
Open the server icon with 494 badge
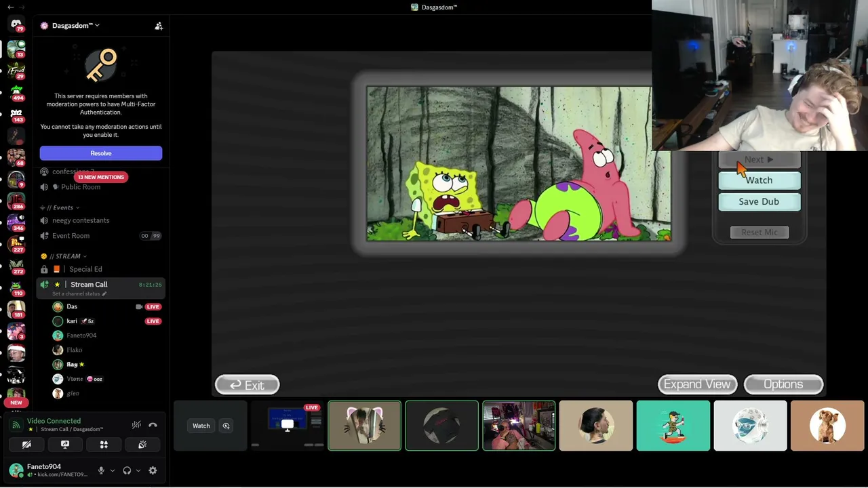(16, 91)
